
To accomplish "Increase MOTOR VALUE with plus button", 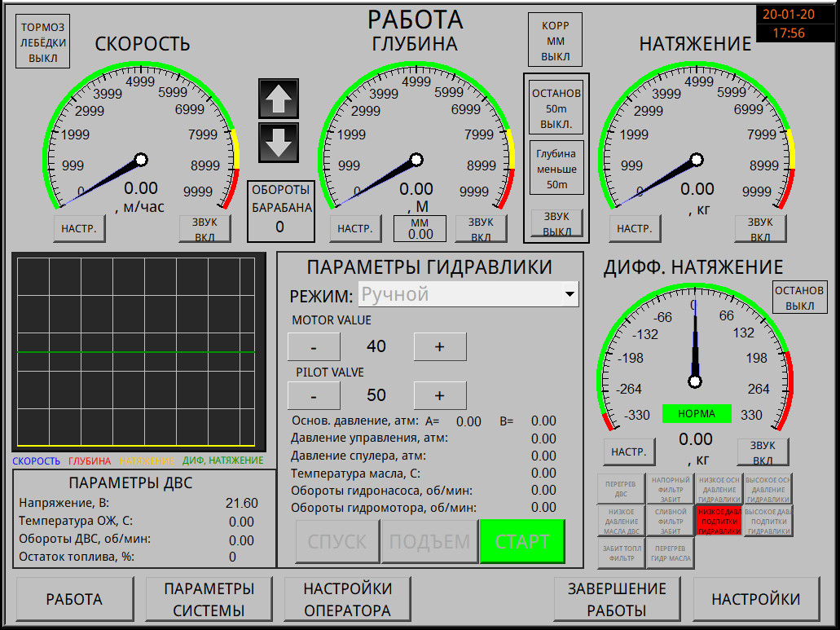I will [440, 346].
